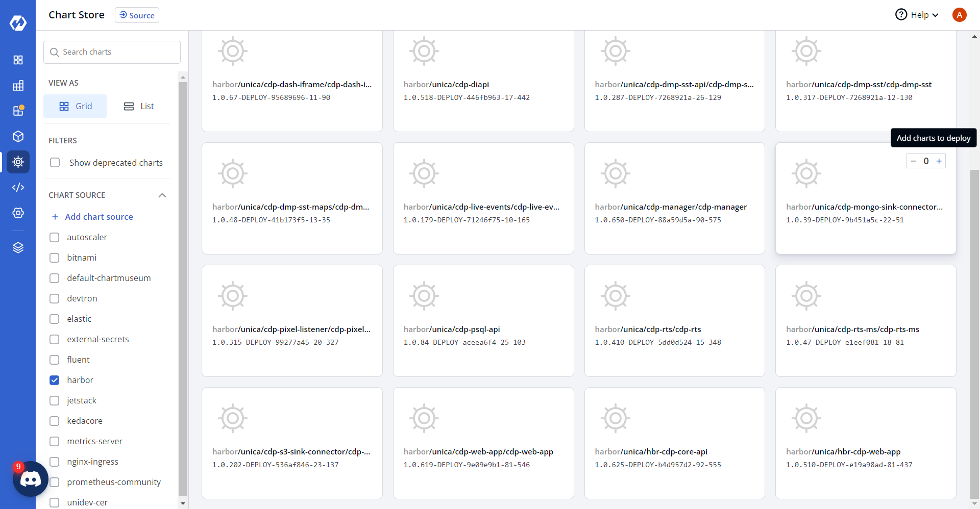Click chart icon of cdp-rts-ms card
This screenshot has height=509, width=980.
[x=806, y=296]
